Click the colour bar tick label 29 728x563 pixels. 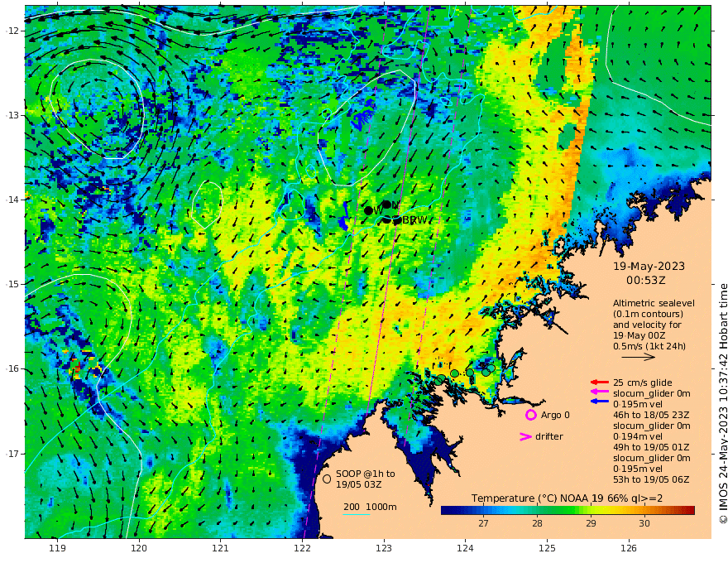click(x=591, y=523)
